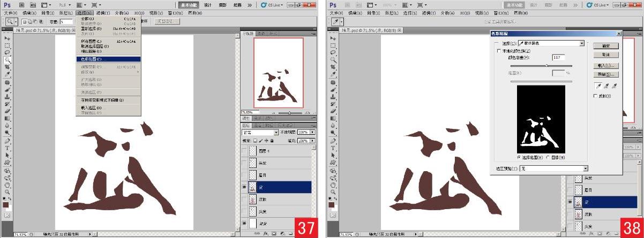Click Navigator thumbnail preview in left window
Screen dimensions: 644x238
click(x=279, y=73)
